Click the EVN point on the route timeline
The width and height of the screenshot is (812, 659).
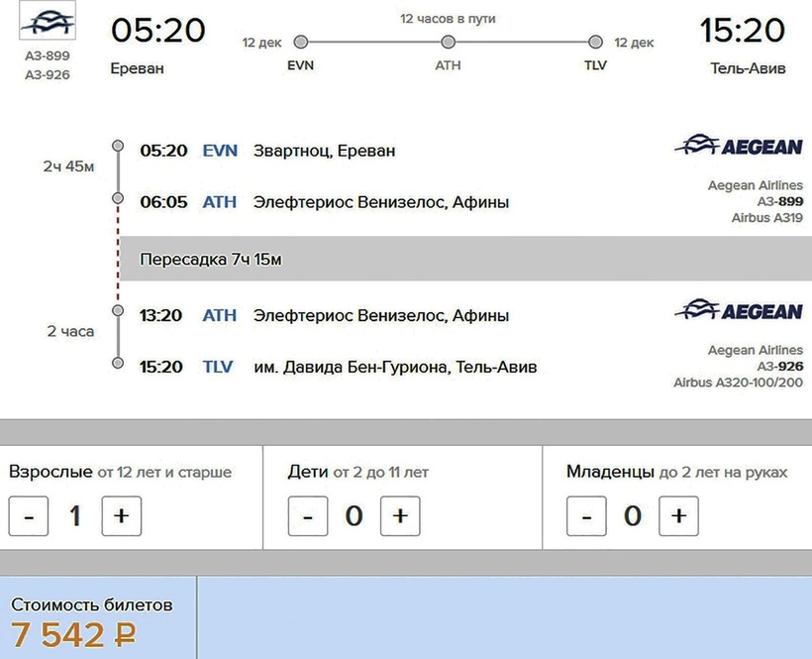301,43
